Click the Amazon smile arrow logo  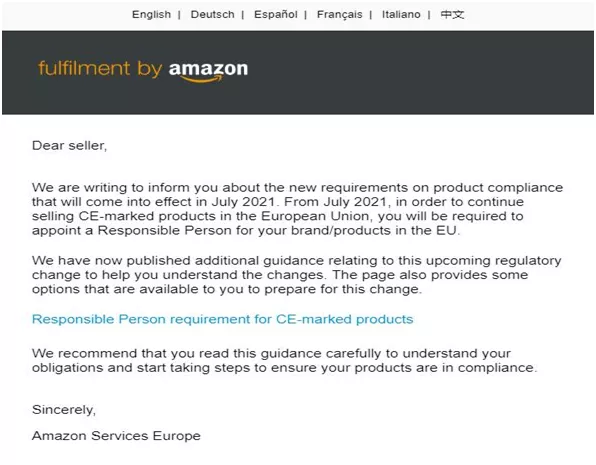pos(201,79)
